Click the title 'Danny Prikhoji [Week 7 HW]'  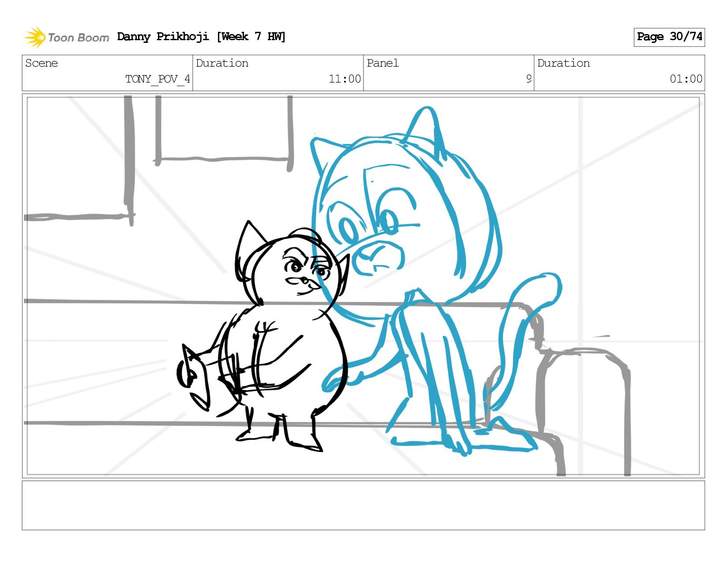(201, 37)
